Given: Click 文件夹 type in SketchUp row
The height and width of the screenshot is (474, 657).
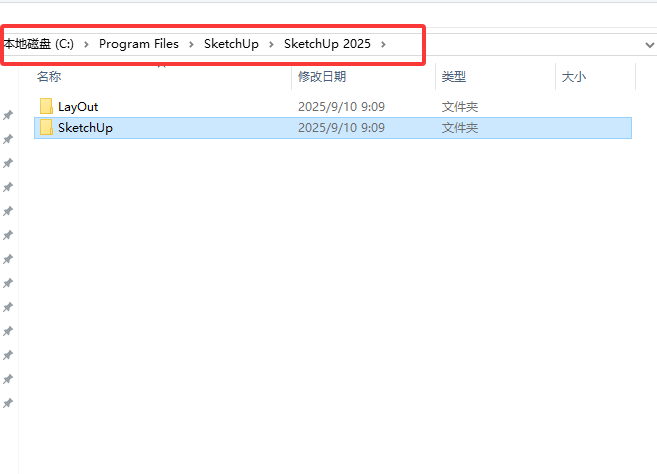Looking at the screenshot, I should pyautogui.click(x=460, y=128).
